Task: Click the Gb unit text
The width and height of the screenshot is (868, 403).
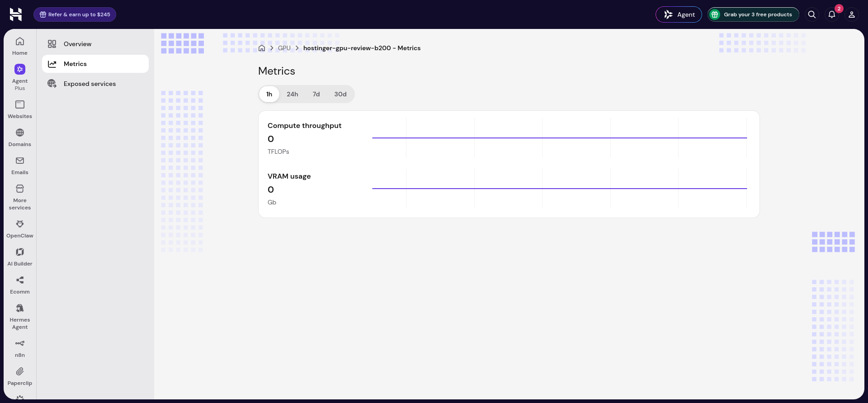Action: 272,202
